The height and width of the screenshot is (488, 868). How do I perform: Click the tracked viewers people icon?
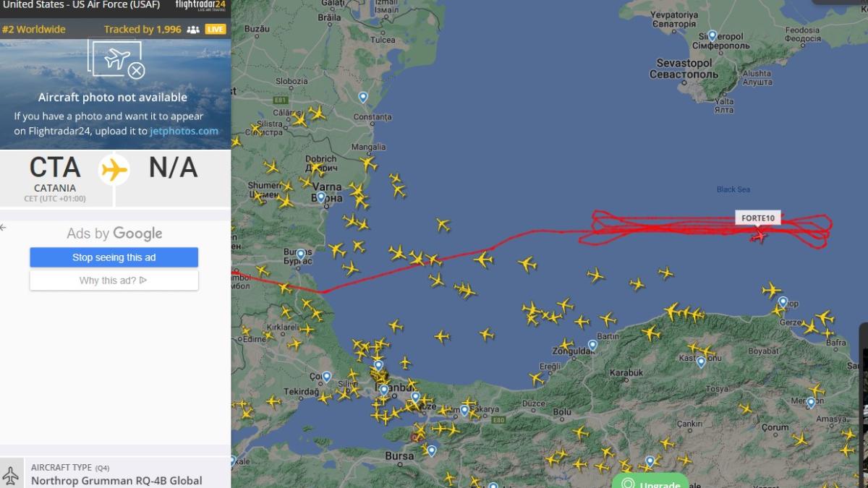(193, 30)
